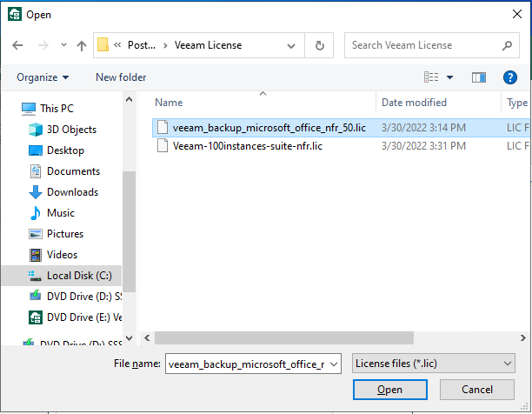Create a New folder

(121, 77)
